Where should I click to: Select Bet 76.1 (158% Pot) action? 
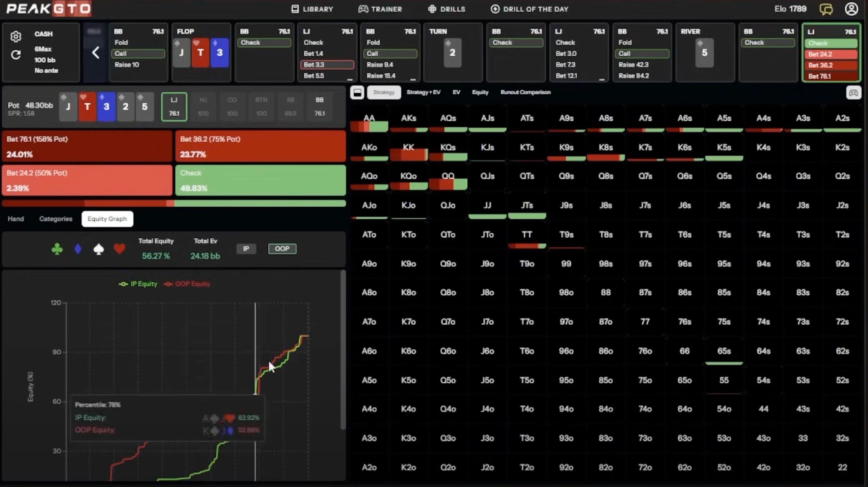87,146
